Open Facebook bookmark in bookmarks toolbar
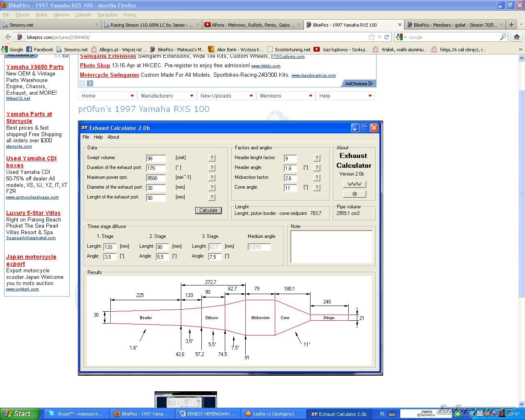The height and width of the screenshot is (420, 525). pos(40,50)
